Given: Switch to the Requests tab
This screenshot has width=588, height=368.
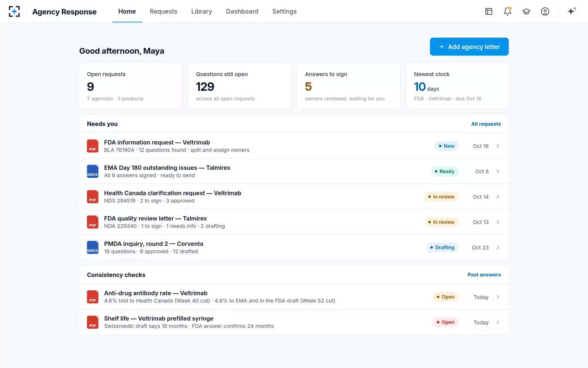Looking at the screenshot, I should coord(163,11).
